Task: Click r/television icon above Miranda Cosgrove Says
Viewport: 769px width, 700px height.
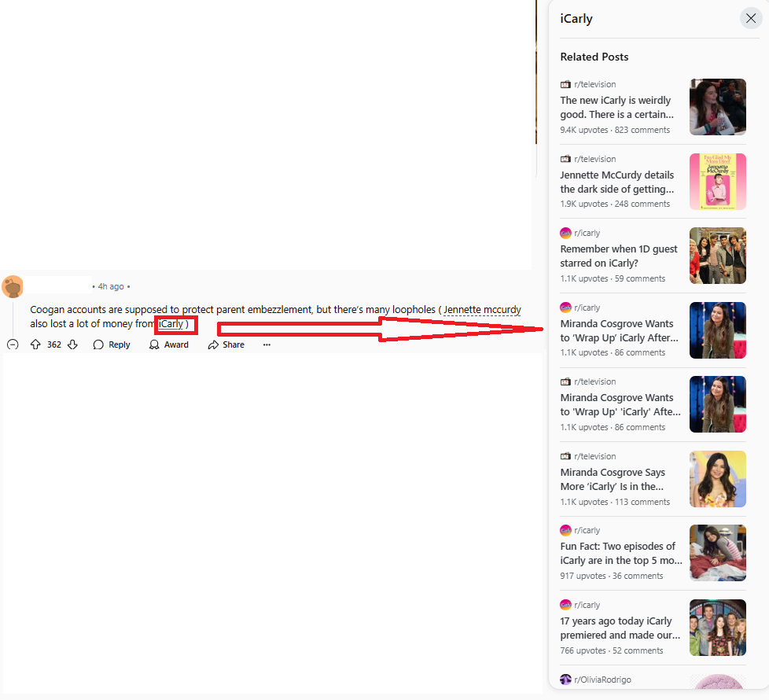Action: 565,456
